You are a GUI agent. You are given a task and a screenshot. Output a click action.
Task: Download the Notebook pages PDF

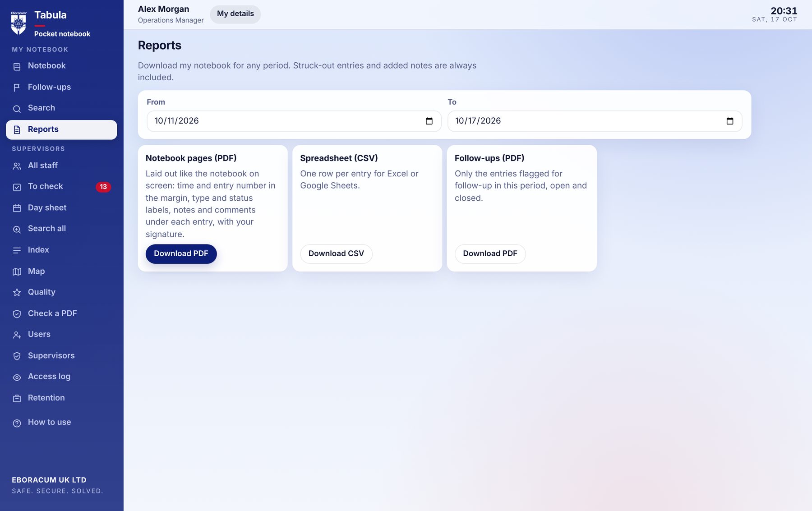[181, 254]
